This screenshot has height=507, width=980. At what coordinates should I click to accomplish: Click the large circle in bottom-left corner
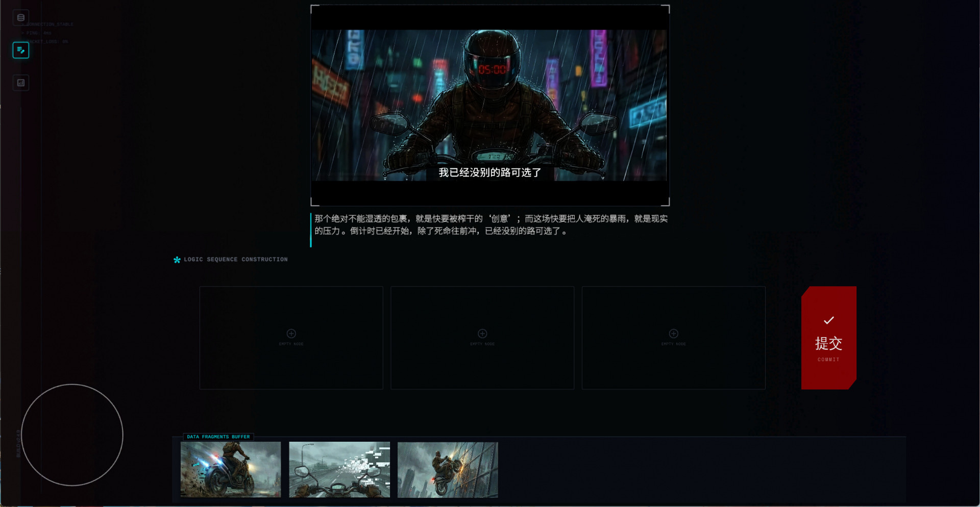[72, 435]
